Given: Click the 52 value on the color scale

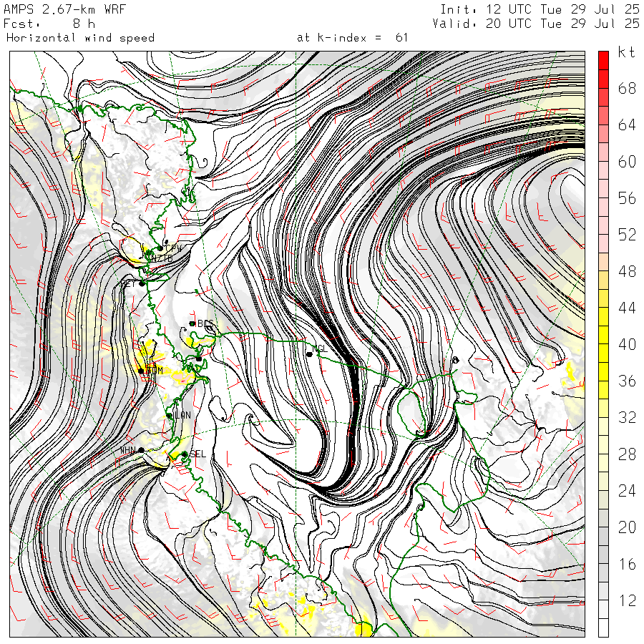Looking at the screenshot, I should (x=627, y=235).
